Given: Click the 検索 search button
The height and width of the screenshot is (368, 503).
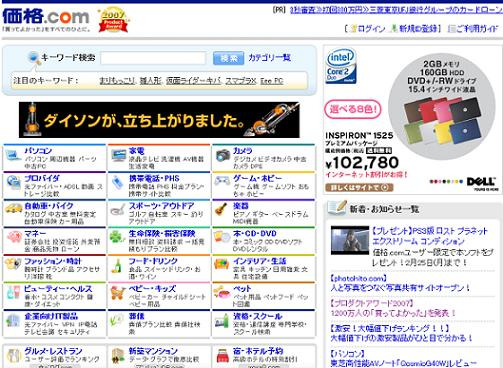Looking at the screenshot, I should (228, 58).
